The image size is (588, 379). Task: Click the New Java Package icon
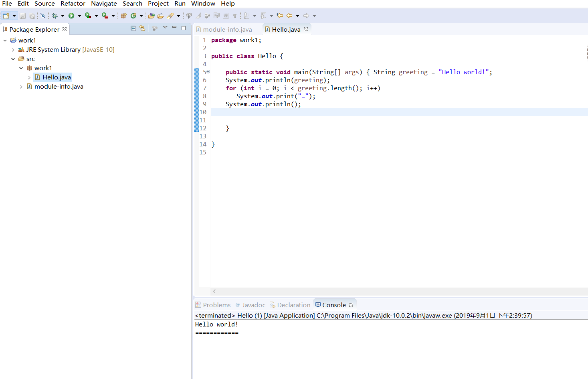[x=123, y=16]
